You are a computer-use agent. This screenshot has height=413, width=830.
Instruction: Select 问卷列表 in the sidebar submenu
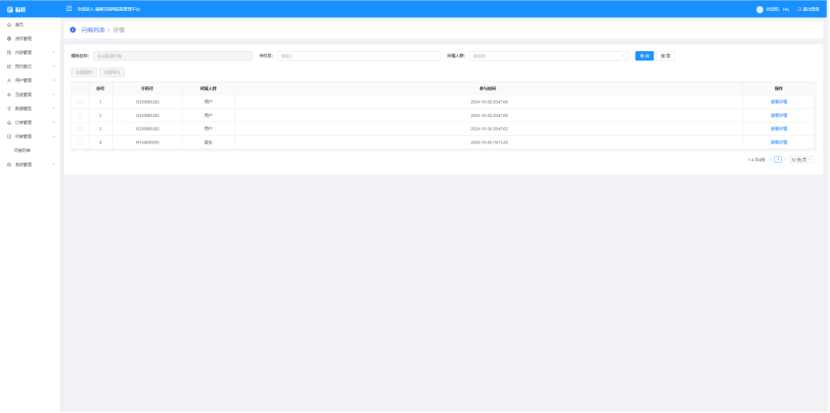click(x=23, y=150)
